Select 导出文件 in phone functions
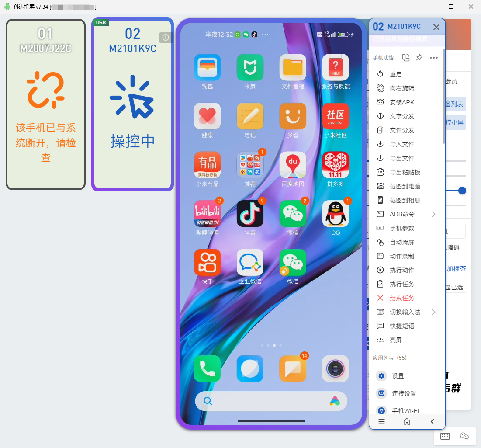Screen dimensions: 481x448 [406, 158]
